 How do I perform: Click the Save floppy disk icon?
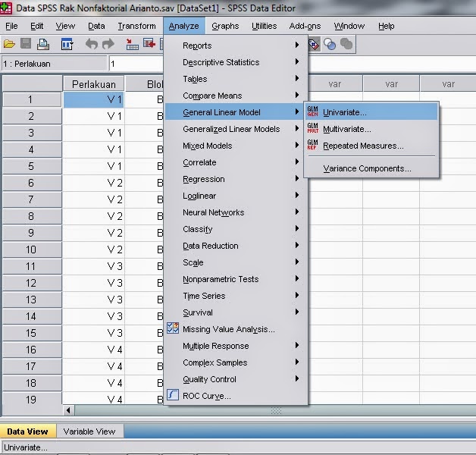[x=26, y=44]
